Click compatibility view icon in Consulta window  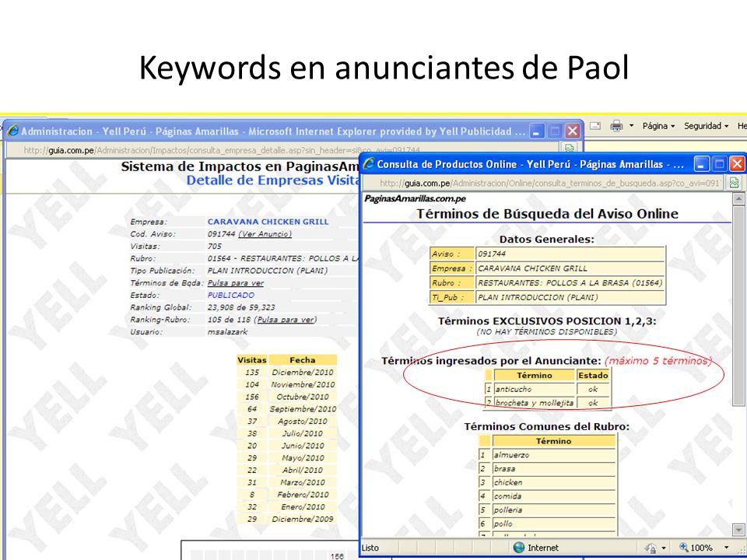tap(734, 183)
